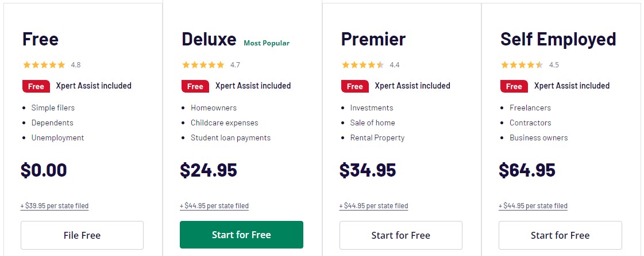Image resolution: width=644 pixels, height=256 pixels.
Task: Click the Most Popular label
Action: [x=267, y=43]
